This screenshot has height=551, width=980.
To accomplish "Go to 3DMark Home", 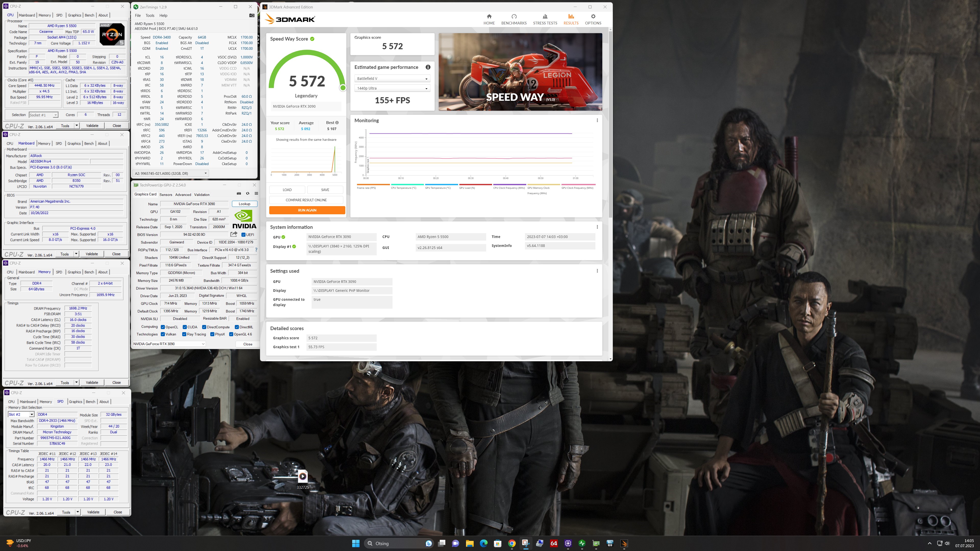I will click(489, 19).
